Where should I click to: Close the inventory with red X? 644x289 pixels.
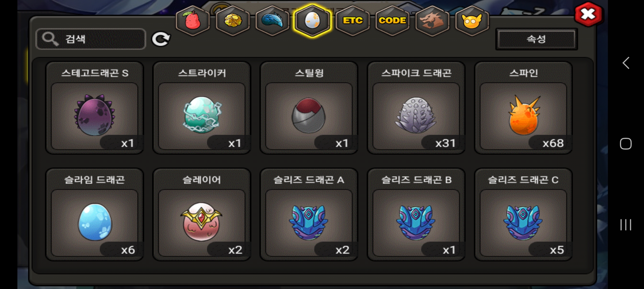click(x=588, y=14)
